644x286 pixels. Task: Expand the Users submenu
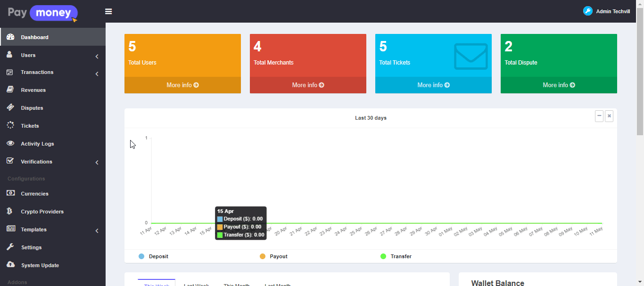(x=97, y=57)
